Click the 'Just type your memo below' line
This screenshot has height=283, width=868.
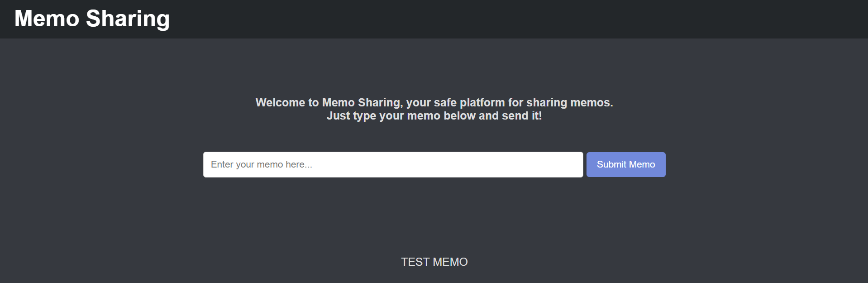[434, 116]
